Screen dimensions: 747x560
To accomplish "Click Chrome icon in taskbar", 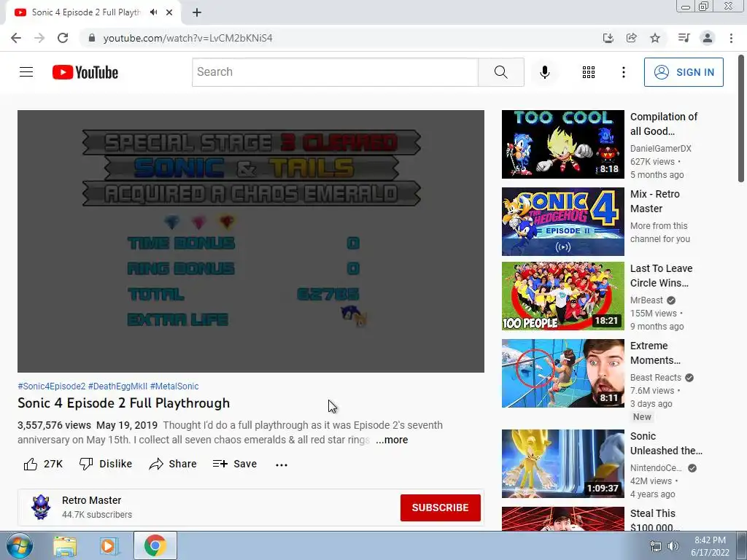I will [x=155, y=545].
